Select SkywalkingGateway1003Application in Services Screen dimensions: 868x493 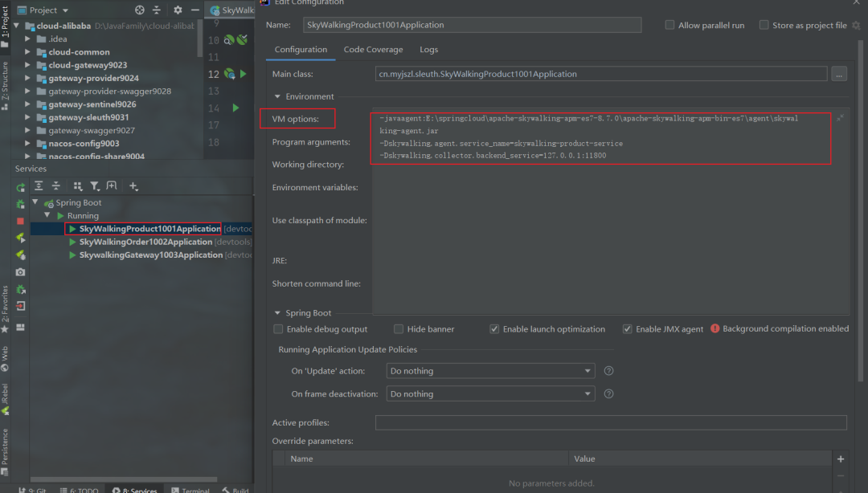point(150,255)
